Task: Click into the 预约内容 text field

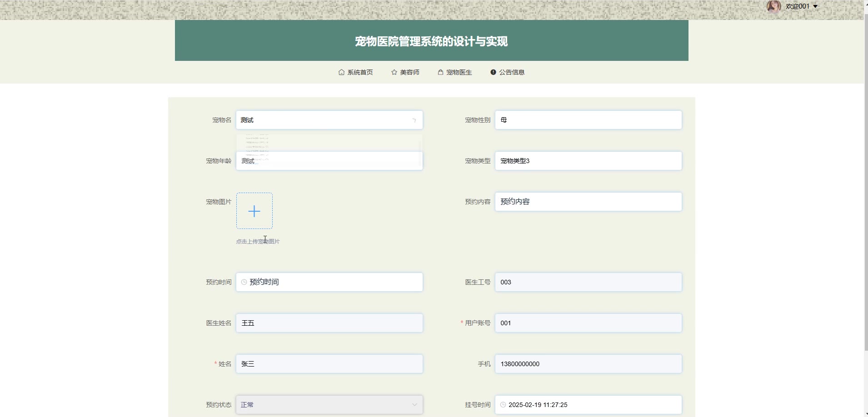Action: point(588,202)
